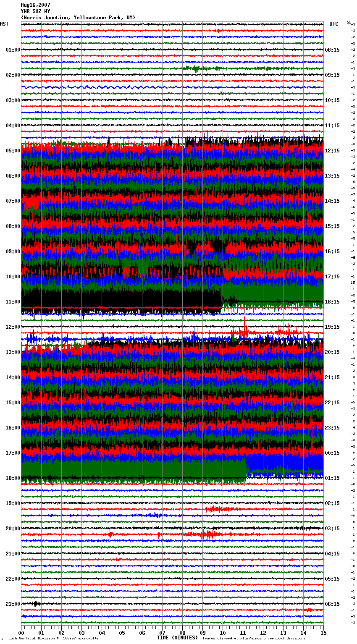Image resolution: width=357 pixels, height=644 pixels.
Task: Select the MST time label "01:00"
Action: coord(13,50)
